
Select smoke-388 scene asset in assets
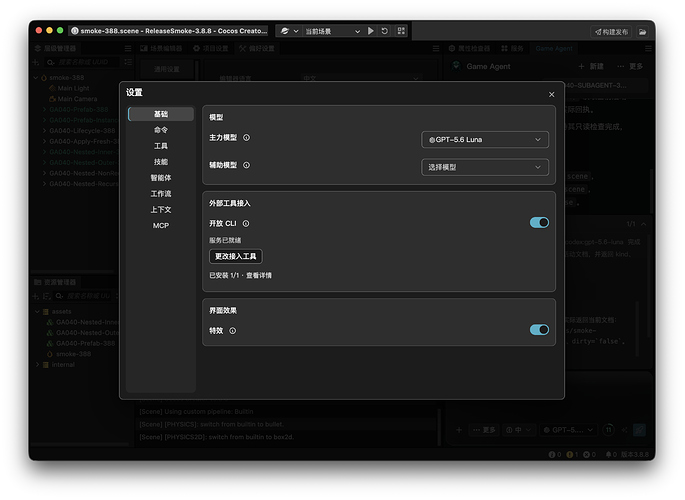pyautogui.click(x=73, y=354)
